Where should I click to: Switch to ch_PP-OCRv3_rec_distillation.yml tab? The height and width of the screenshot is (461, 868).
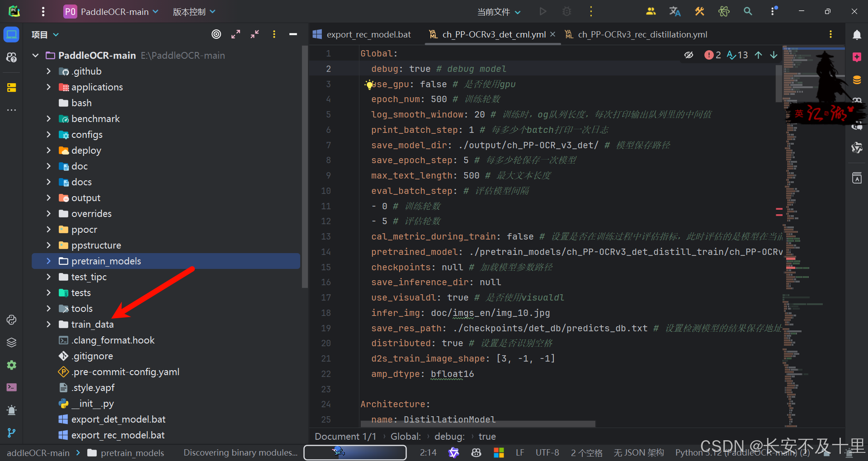(636, 34)
